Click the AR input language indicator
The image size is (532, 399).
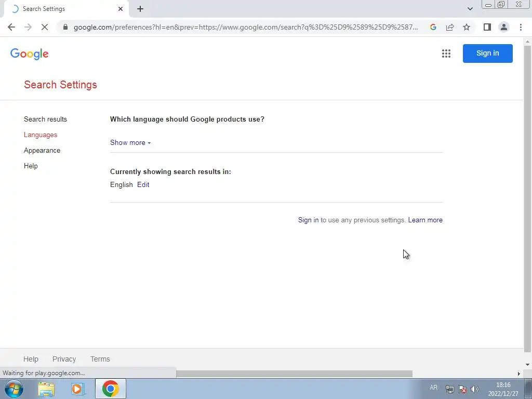click(x=433, y=388)
